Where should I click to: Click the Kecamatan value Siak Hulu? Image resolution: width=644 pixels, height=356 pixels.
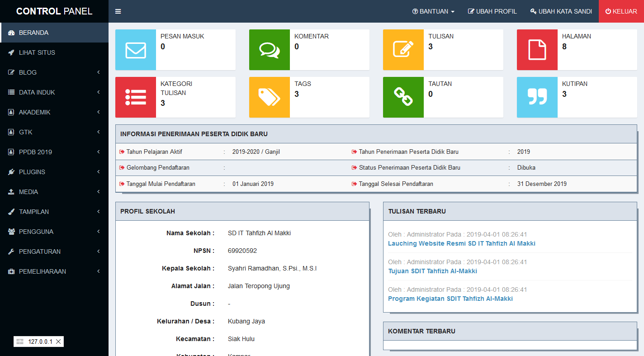click(241, 339)
